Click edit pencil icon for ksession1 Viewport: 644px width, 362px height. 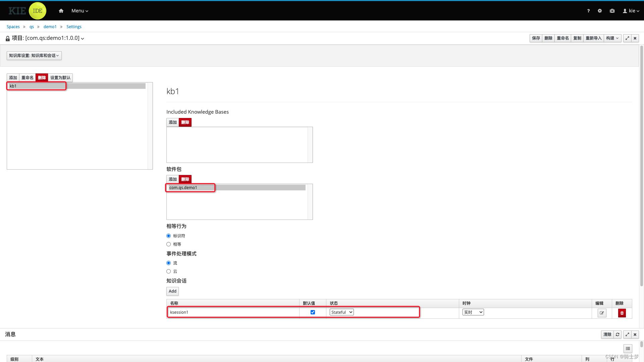coord(602,313)
